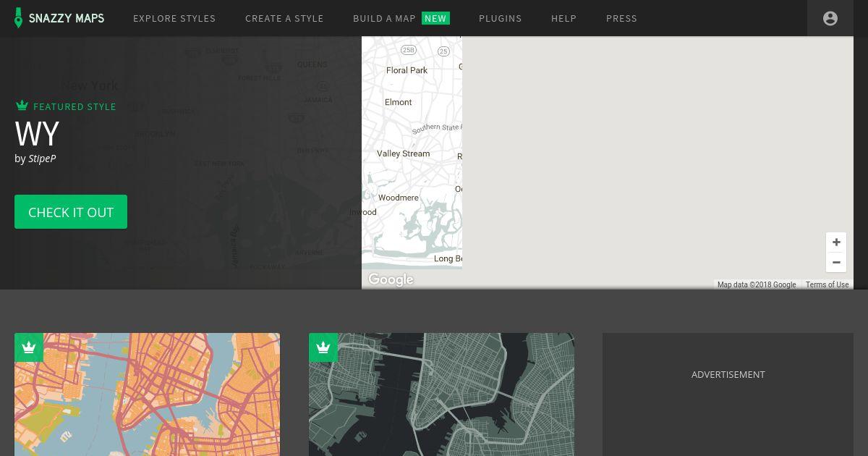Open author StipeP profile link

(42, 159)
